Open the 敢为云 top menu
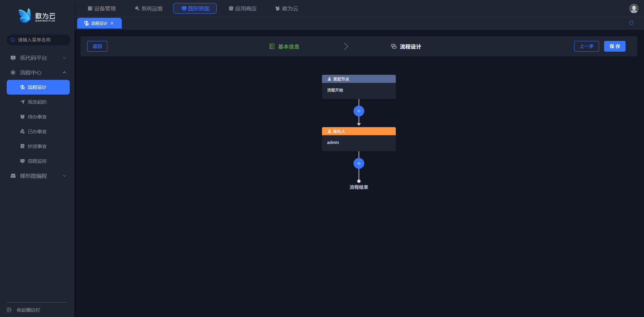This screenshot has width=644, height=317. click(287, 8)
